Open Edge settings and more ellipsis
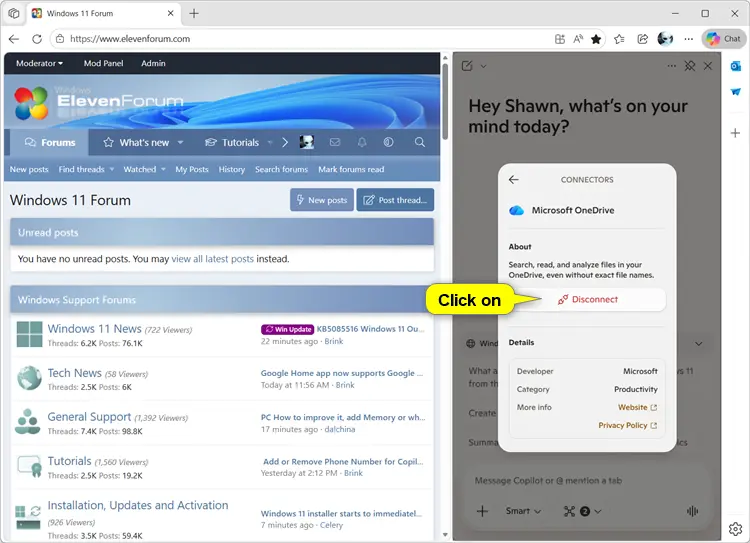750x543 pixels. pos(688,39)
